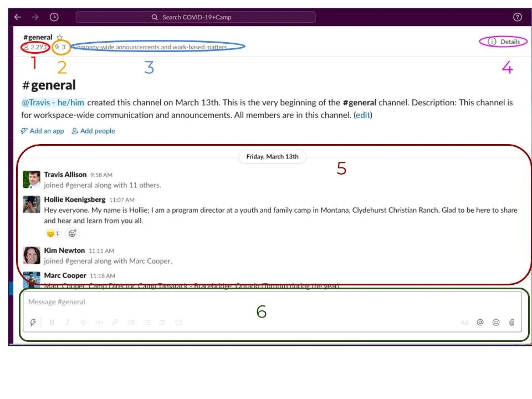Open the bulleted list option
The image size is (532, 399).
pyautogui.click(x=146, y=322)
